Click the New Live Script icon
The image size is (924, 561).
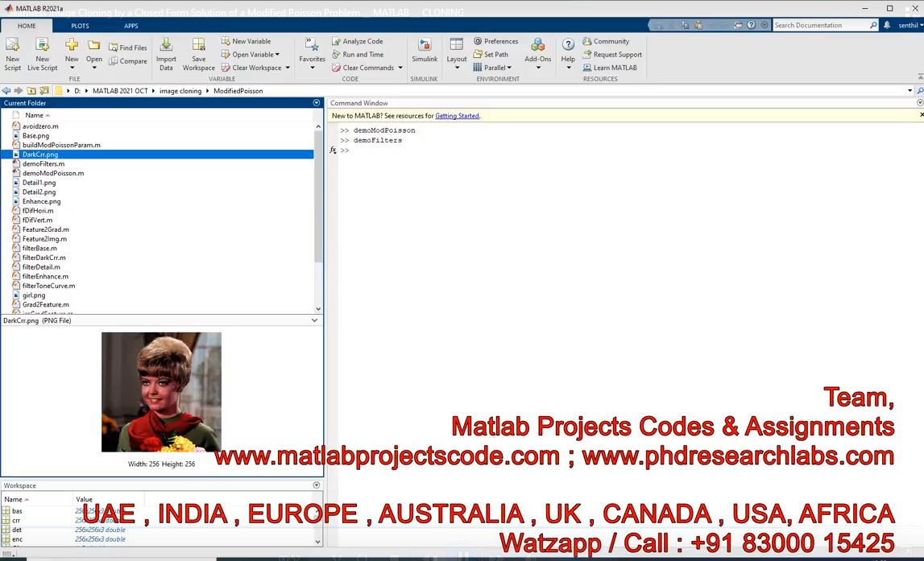(x=43, y=46)
